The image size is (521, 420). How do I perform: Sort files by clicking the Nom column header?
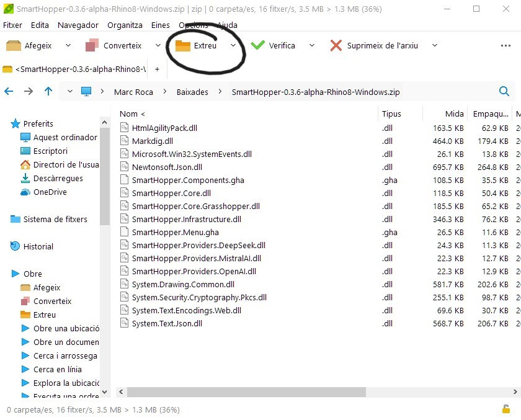pyautogui.click(x=129, y=114)
